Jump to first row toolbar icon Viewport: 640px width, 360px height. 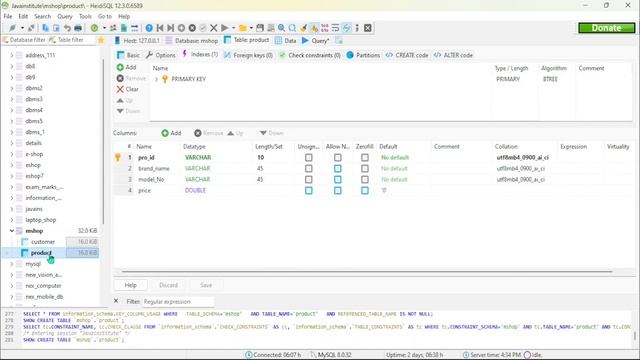160,28
